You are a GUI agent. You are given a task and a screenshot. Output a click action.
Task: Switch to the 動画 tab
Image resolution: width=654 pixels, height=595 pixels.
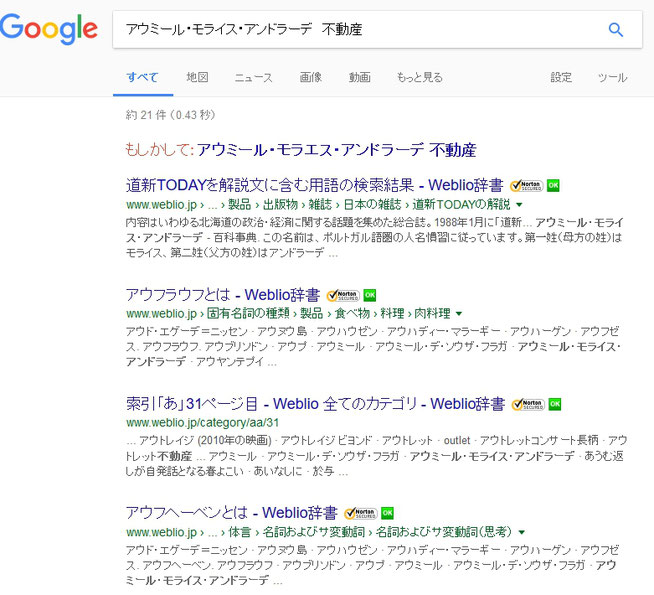click(360, 77)
